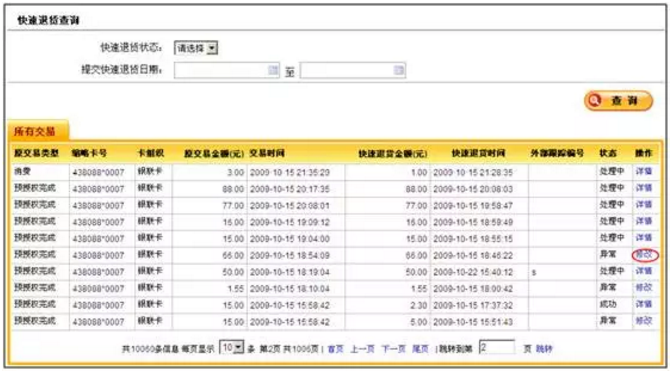Open 详情 for the 3.00 消费 transaction
672x372 pixels.
tap(643, 172)
